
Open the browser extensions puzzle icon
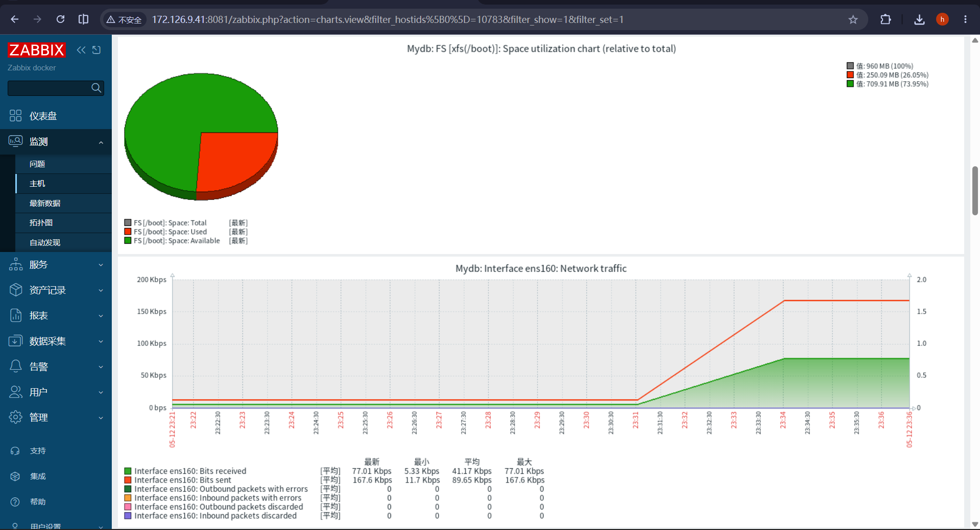click(886, 19)
